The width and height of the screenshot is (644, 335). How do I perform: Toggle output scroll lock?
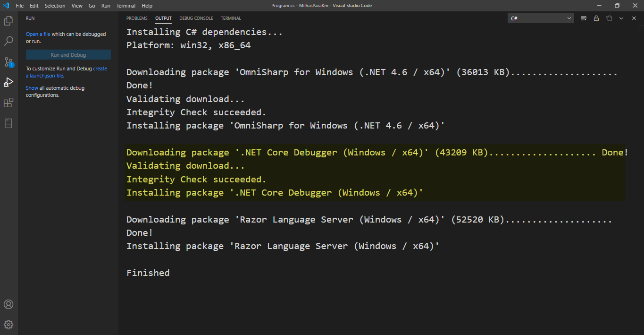[x=596, y=18]
